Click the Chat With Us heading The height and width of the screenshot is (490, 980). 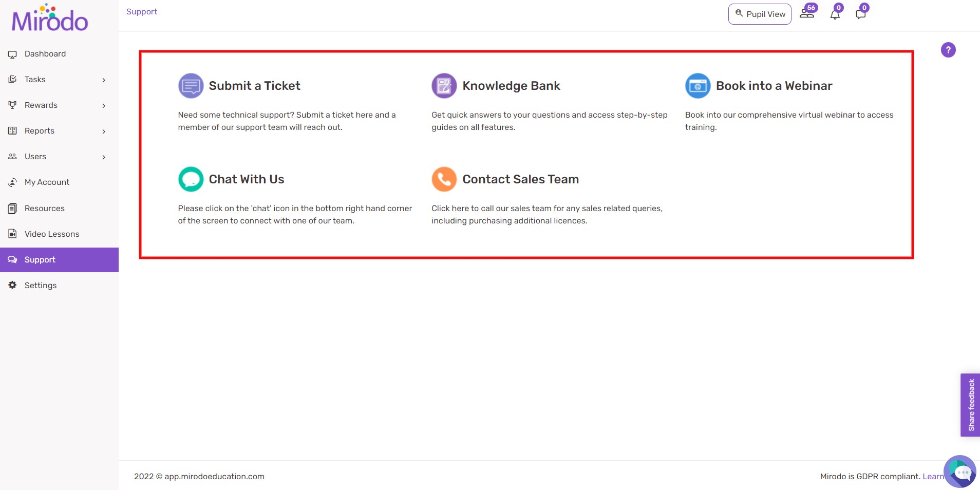(247, 179)
